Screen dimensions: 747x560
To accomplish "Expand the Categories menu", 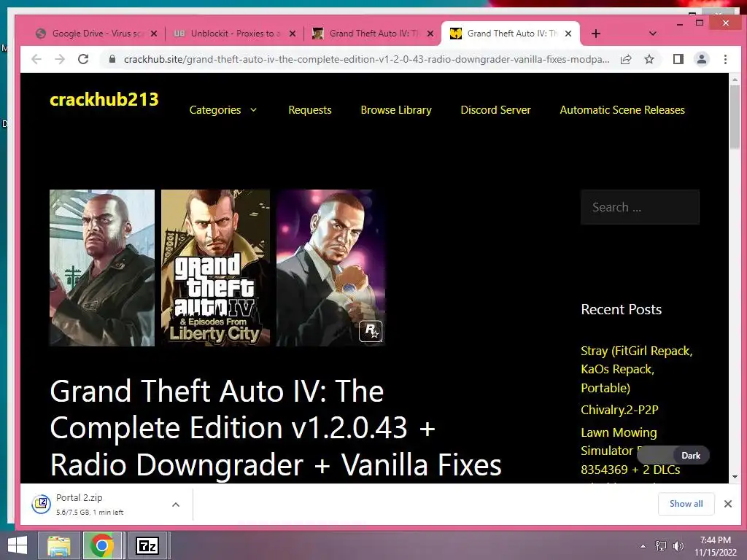I will (x=223, y=110).
